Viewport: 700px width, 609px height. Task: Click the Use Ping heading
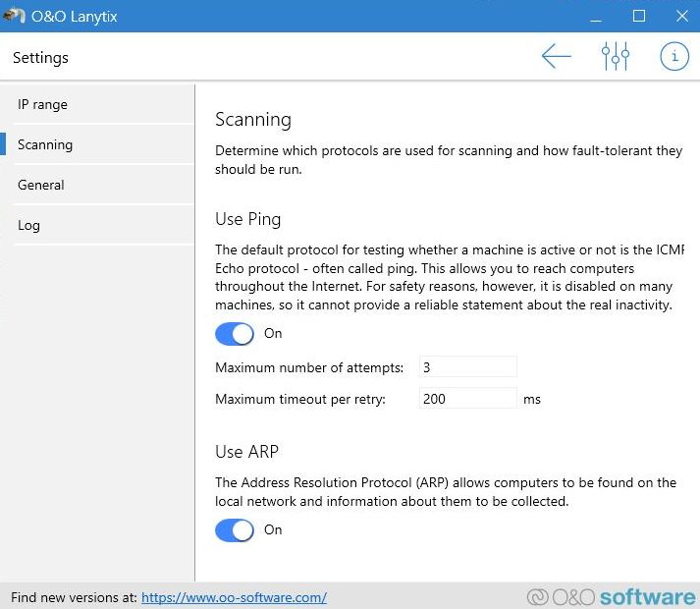pos(248,219)
